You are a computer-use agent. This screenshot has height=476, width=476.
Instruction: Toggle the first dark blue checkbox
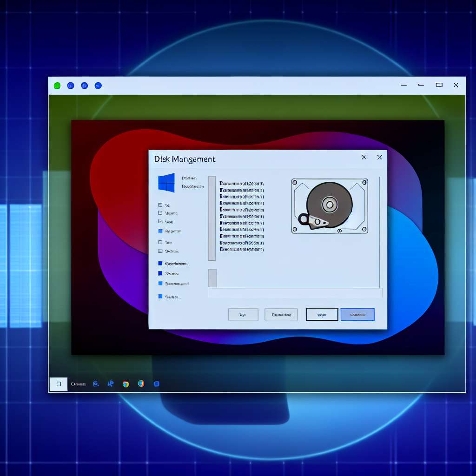160,264
